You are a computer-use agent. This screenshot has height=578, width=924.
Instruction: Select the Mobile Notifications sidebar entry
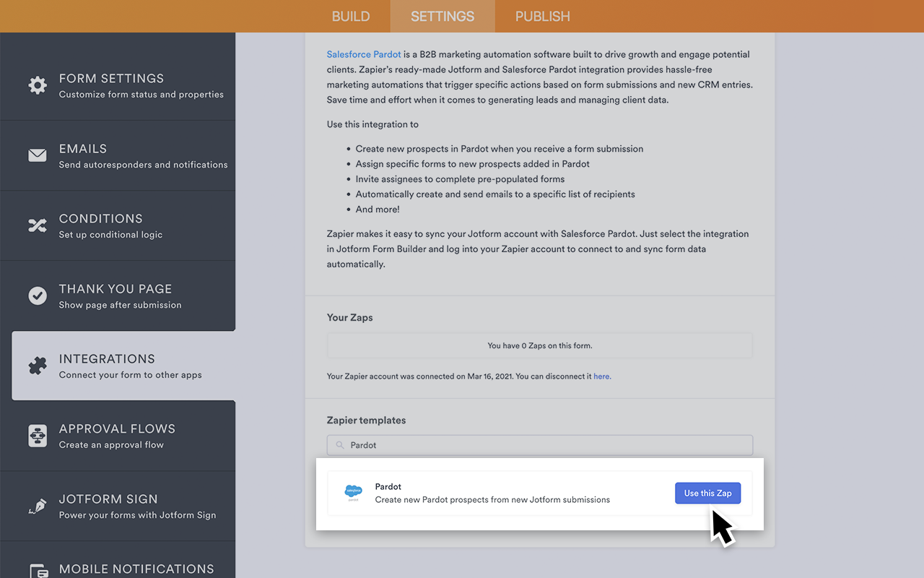coord(136,569)
